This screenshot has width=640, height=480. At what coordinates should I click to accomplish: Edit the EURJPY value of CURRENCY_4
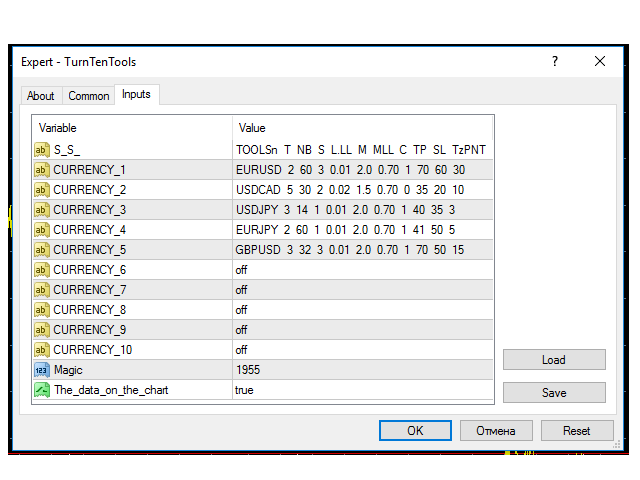[x=345, y=230]
